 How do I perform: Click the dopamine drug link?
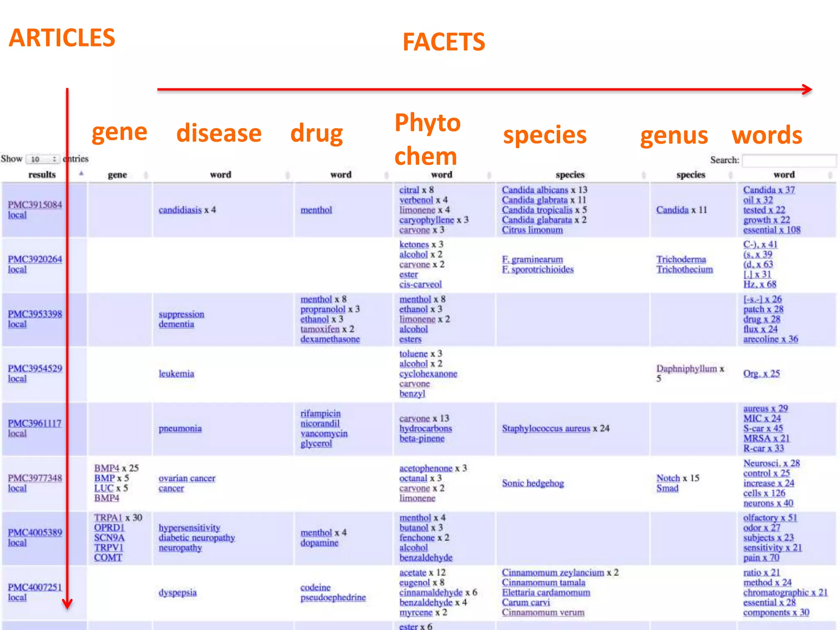pos(319,543)
